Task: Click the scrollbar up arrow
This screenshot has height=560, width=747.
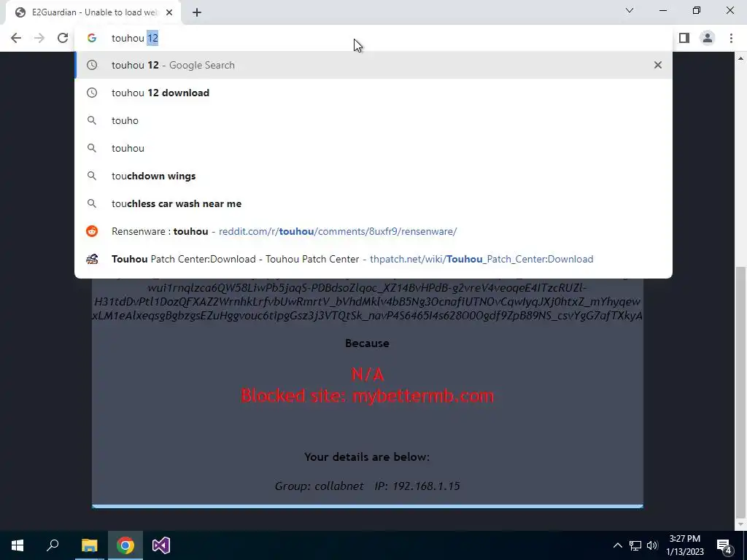Action: point(741,58)
